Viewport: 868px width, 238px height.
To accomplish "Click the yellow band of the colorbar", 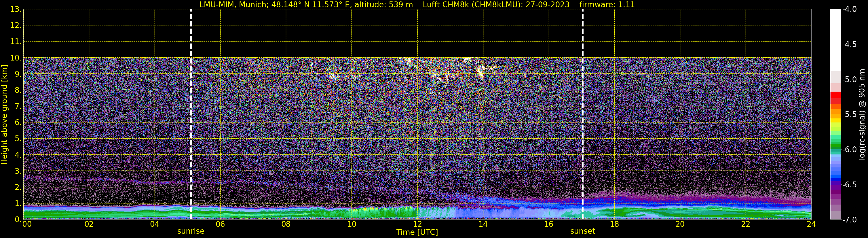I will (x=836, y=121).
